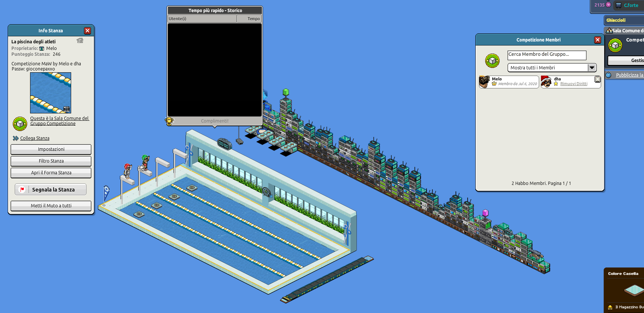The image size is (644, 313).
Task: Click the Complimenti! label
Action: 215,121
